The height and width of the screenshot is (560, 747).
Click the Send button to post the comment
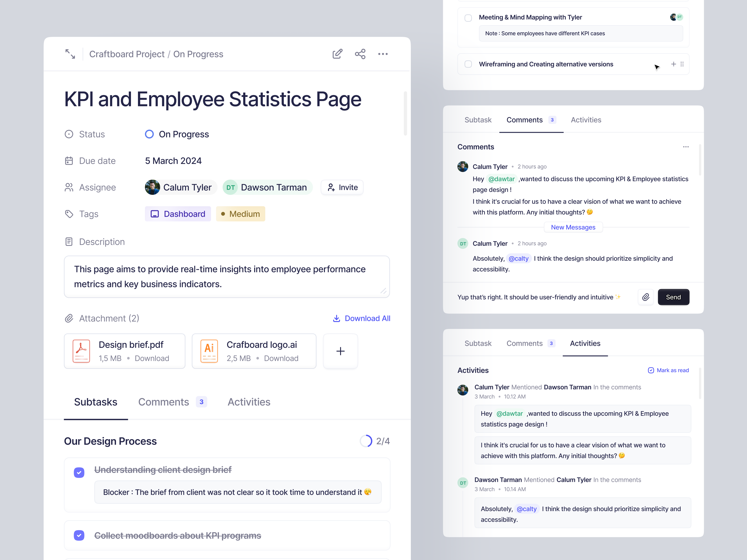pyautogui.click(x=673, y=297)
